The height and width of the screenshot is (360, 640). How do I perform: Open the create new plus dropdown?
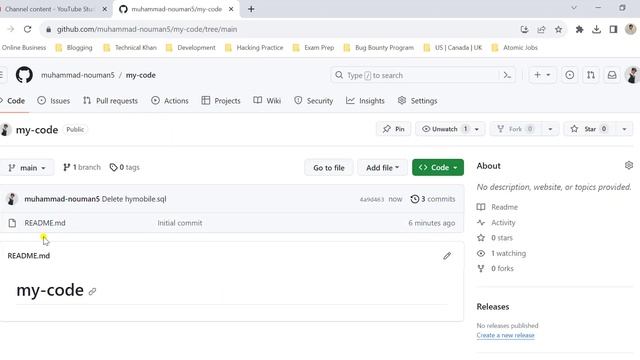pyautogui.click(x=542, y=75)
